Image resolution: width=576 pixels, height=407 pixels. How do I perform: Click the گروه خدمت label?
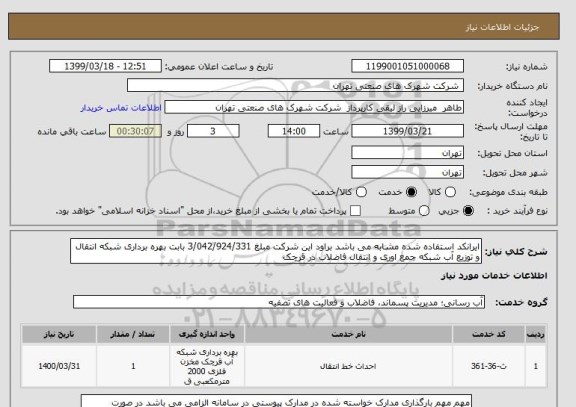coord(521,302)
